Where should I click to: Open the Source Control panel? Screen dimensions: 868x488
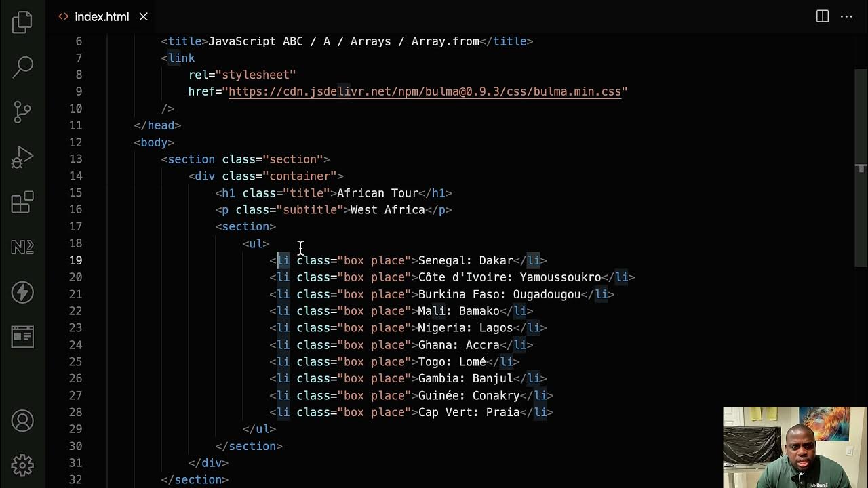tap(22, 111)
